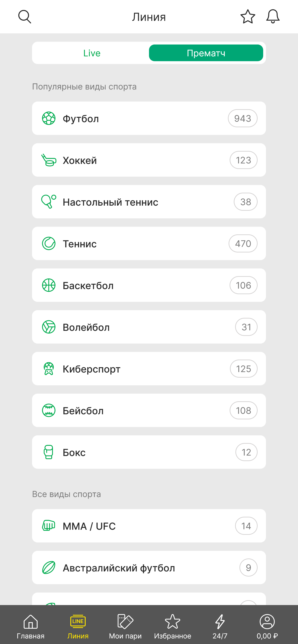The height and width of the screenshot is (644, 298).
Task: Tap the esports gamepad icon
Action: [x=49, y=369]
